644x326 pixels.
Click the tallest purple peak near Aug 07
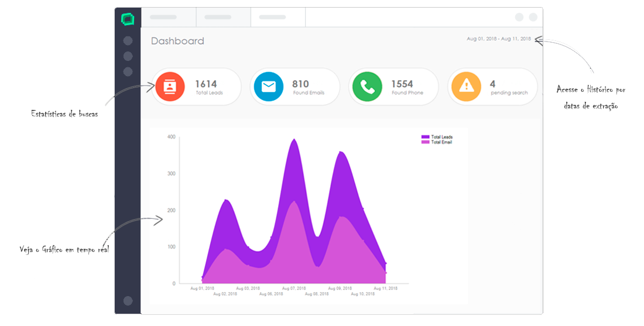[294, 140]
